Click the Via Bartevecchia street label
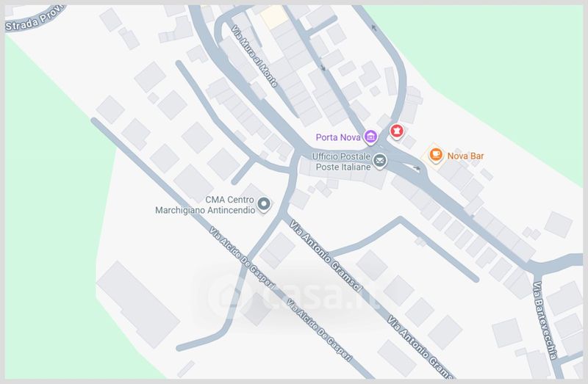This screenshot has width=588, height=384. tap(545, 320)
